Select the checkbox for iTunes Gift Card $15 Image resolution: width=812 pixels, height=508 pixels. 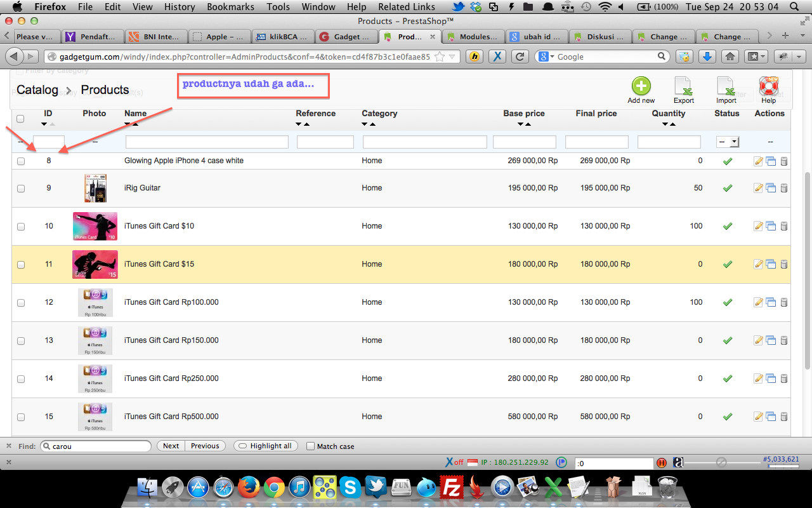tap(21, 265)
